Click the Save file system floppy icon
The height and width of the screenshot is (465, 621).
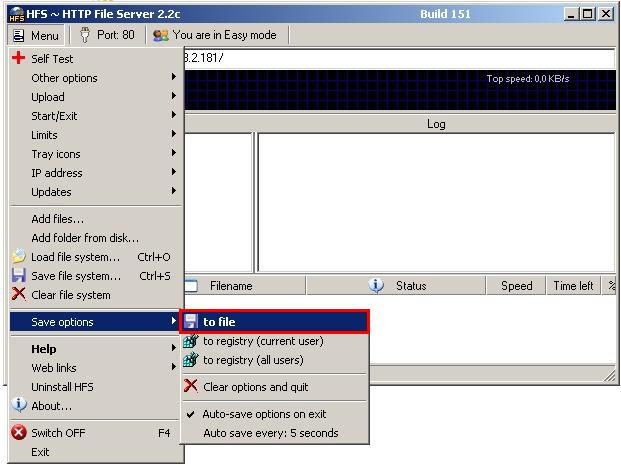tap(18, 275)
